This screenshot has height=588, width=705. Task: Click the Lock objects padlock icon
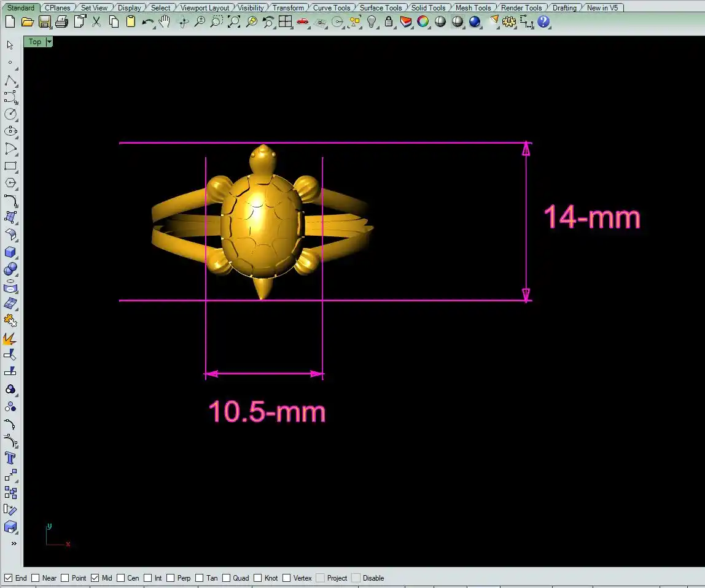(389, 21)
